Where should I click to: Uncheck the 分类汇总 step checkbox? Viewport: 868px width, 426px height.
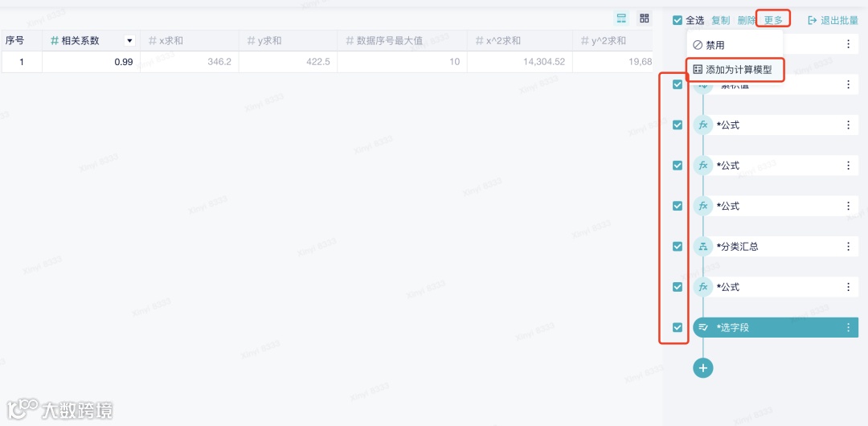[x=677, y=247]
